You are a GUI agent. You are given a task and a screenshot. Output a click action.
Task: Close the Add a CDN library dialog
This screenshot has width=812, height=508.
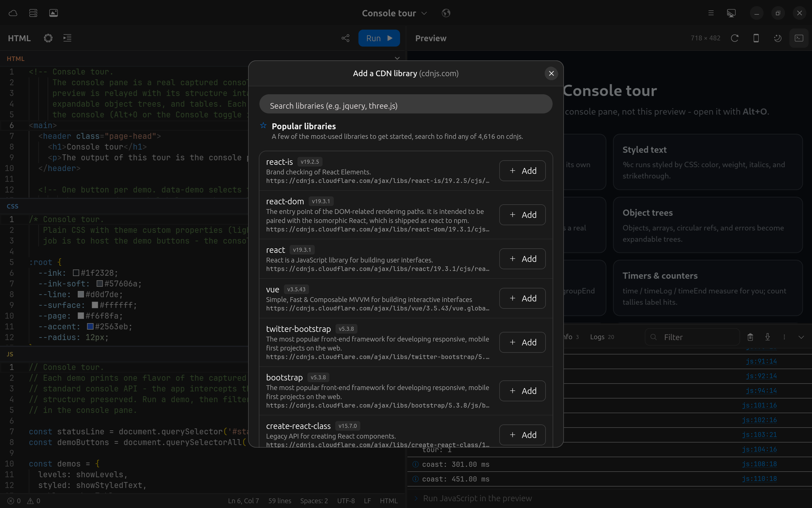pyautogui.click(x=551, y=73)
